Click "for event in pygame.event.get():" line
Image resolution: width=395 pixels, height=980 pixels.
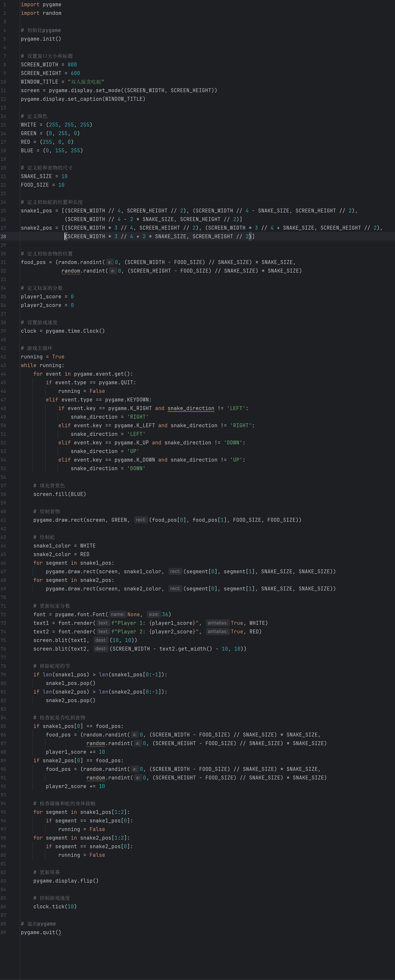(83, 374)
